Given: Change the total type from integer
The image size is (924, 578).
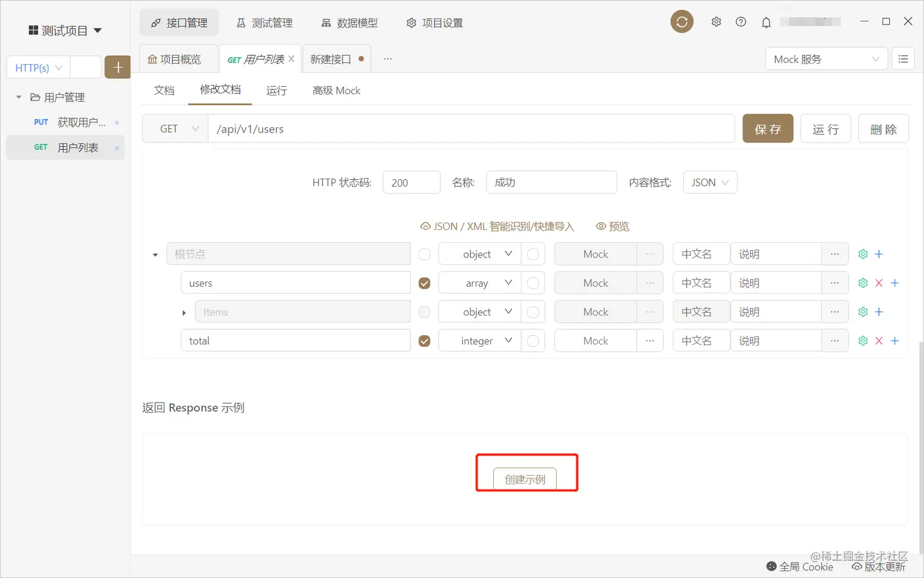Looking at the screenshot, I should coord(480,341).
